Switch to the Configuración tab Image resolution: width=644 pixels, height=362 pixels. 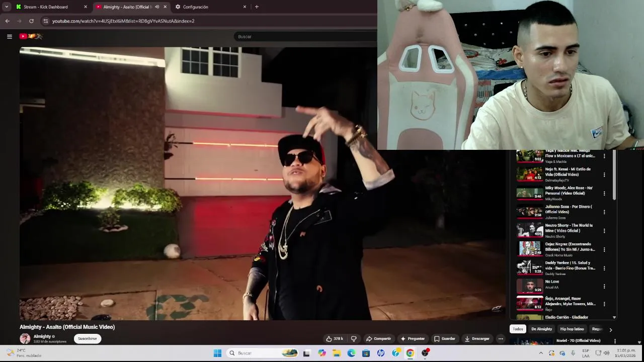211,7
